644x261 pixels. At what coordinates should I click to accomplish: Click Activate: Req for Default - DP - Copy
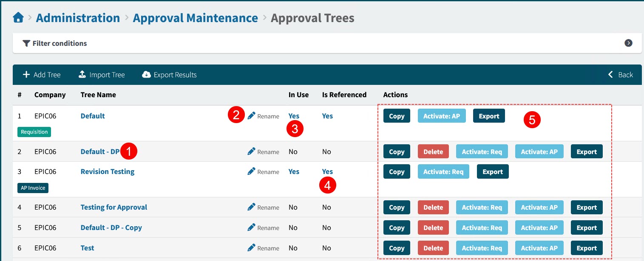coord(482,227)
